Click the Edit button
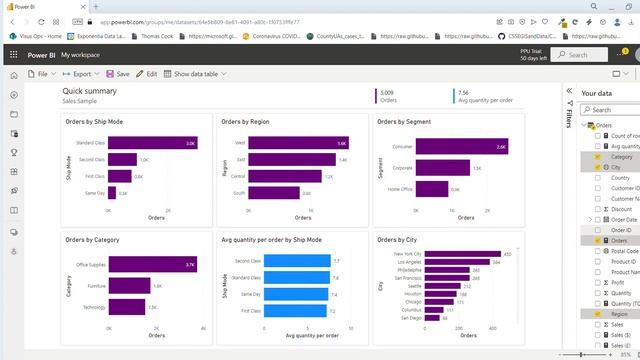Screen dimensions: 640x360 (x=147, y=74)
